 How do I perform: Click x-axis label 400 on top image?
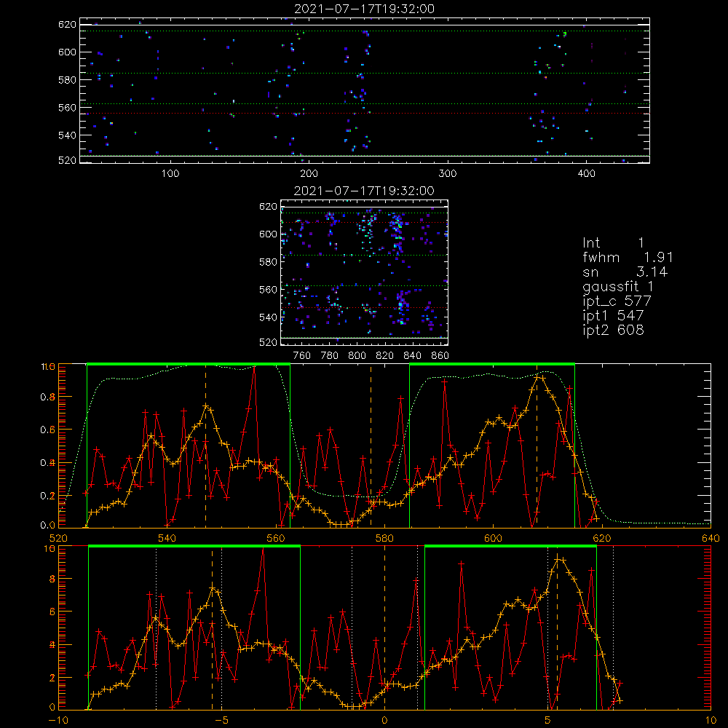[x=586, y=174]
